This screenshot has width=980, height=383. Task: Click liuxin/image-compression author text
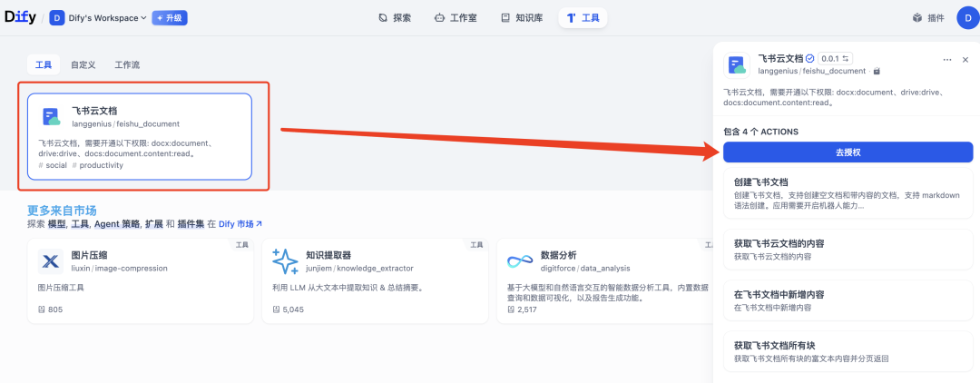[x=120, y=268]
